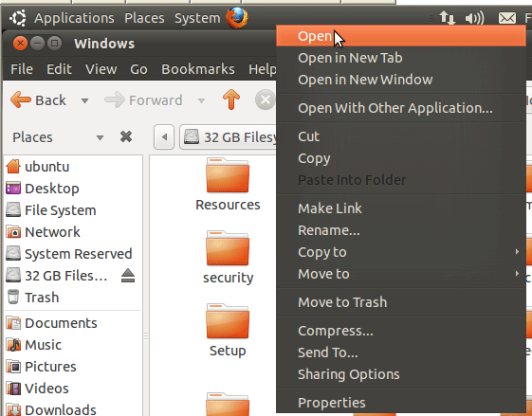
Task: Expand the Back history dropdown arrow
Action: (84, 100)
